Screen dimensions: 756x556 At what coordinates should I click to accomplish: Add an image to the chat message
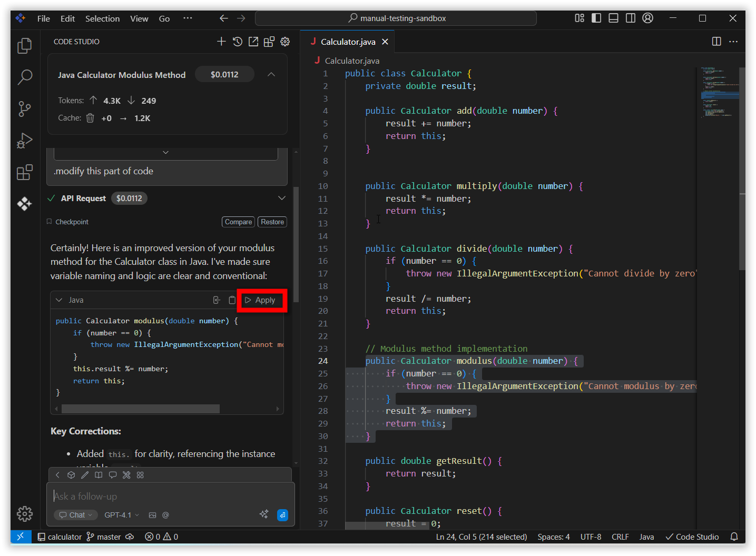152,515
